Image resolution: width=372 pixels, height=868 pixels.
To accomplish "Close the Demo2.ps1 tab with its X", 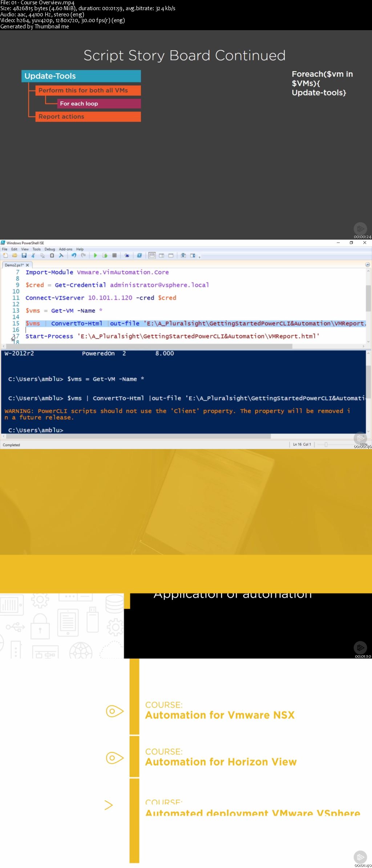I will (x=27, y=265).
